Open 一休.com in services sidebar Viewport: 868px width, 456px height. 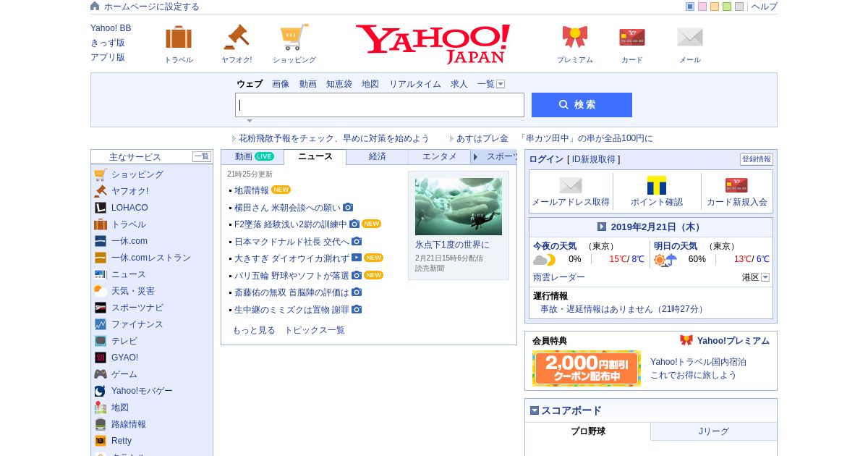pos(129,241)
